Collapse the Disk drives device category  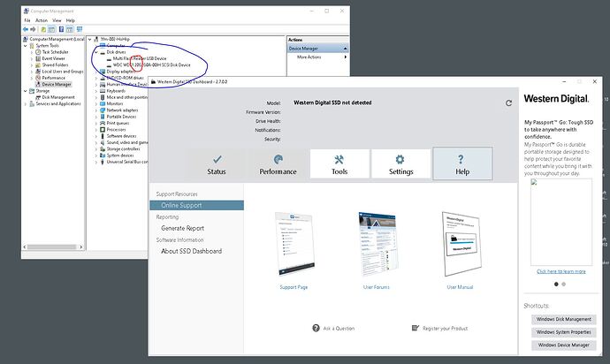[x=96, y=52]
